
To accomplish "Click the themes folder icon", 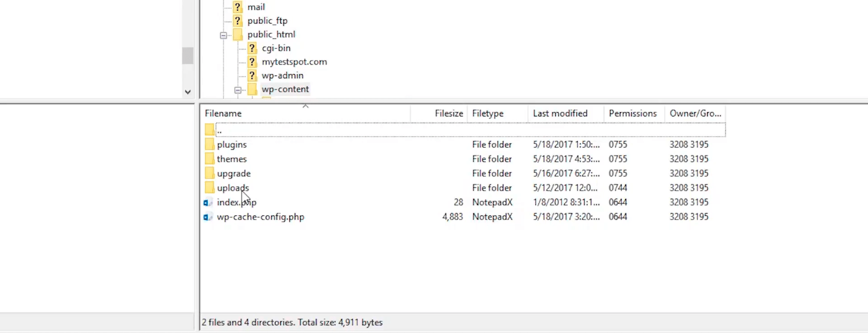I will click(209, 159).
